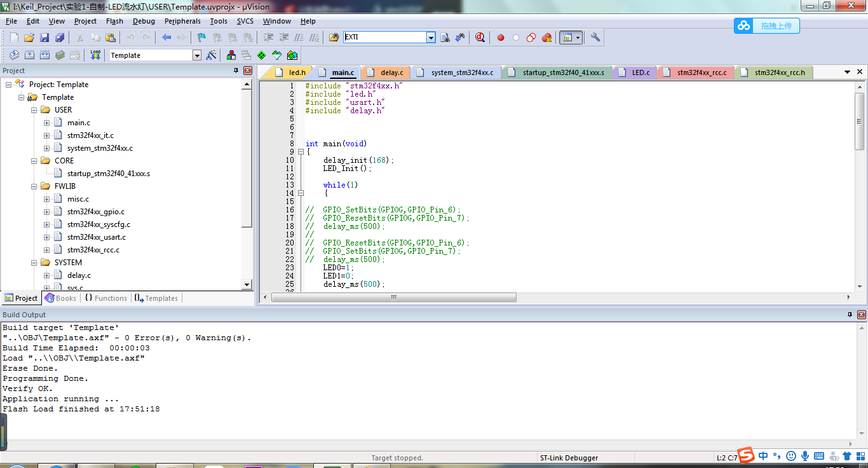868x468 pixels.
Task: Save the current file with floppy icon
Action: pos(44,38)
